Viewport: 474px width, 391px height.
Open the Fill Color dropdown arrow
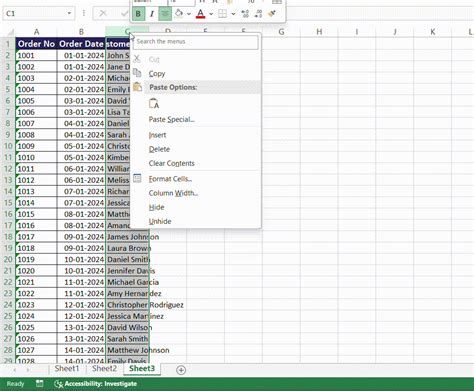coord(189,14)
